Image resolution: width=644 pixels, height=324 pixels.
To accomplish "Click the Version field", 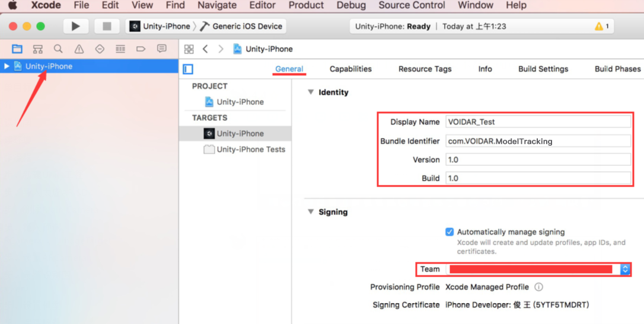I will (538, 159).
